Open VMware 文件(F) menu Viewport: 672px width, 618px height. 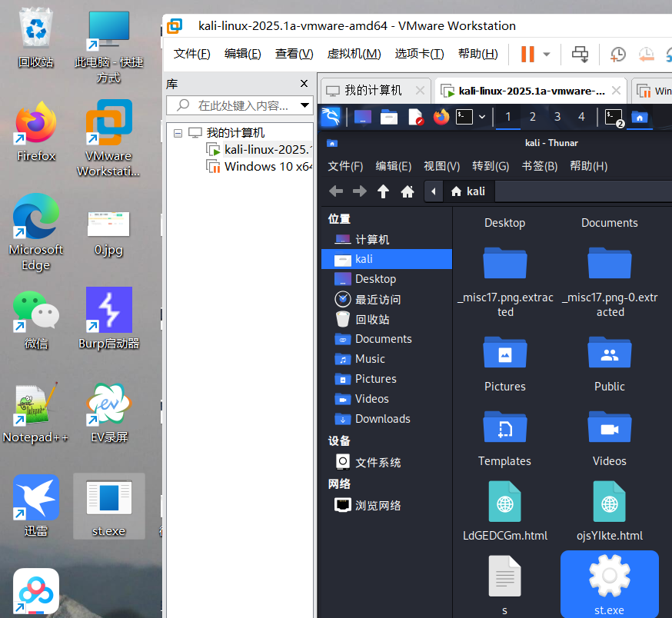191,54
